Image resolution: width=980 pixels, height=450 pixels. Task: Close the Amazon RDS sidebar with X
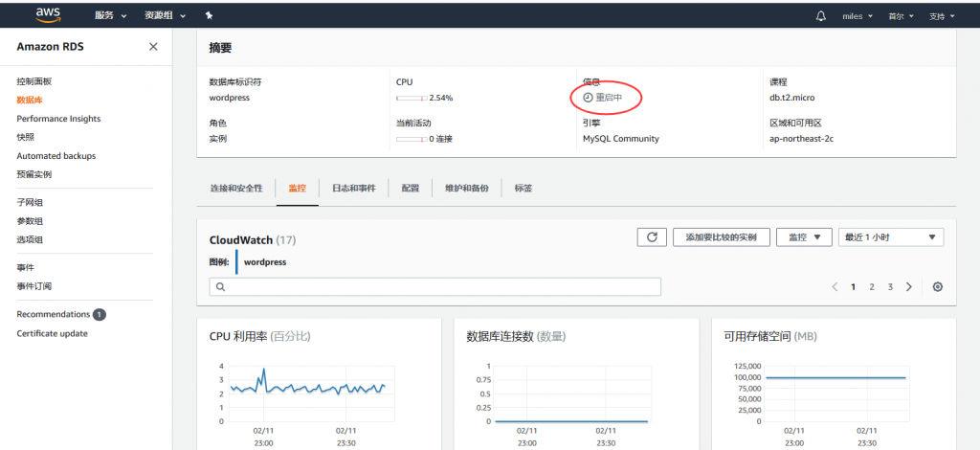(x=153, y=47)
